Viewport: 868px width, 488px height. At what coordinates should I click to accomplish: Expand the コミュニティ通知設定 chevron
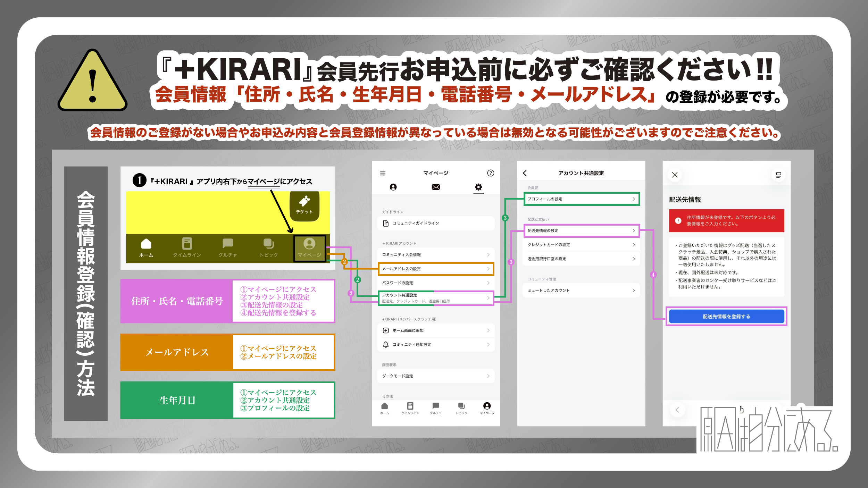coord(488,345)
